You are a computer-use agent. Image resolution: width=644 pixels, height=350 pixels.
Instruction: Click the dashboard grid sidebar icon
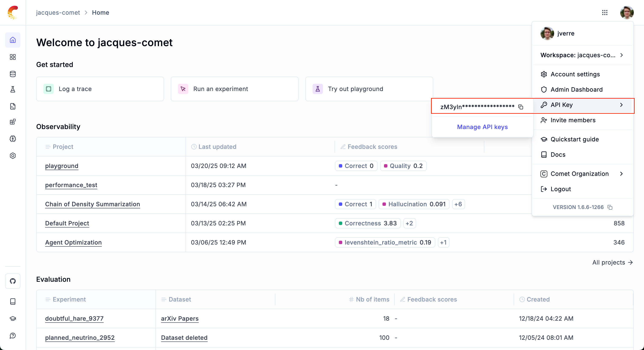click(x=13, y=57)
